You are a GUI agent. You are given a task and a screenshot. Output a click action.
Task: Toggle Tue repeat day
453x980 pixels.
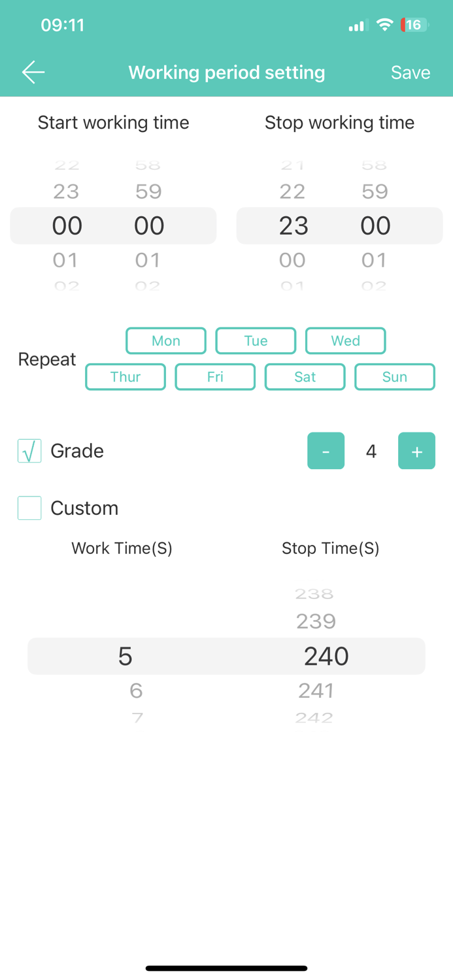(x=256, y=340)
